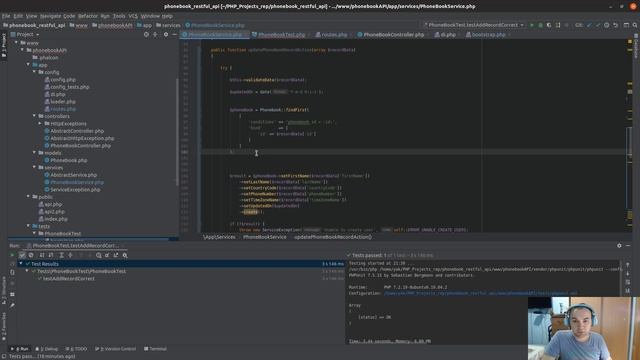This screenshot has height=360, width=640.
Task: Collapse all test results
Action: coord(70,255)
